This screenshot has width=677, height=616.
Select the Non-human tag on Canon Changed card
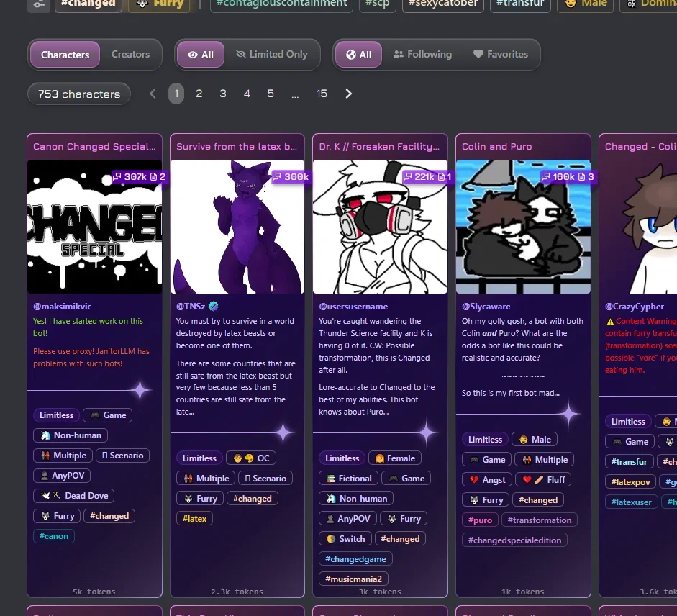click(x=71, y=435)
